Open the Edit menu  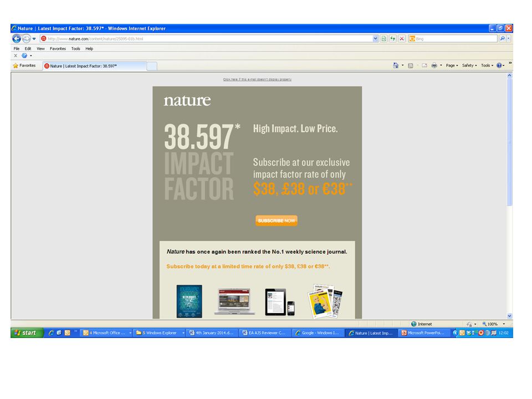pos(28,49)
